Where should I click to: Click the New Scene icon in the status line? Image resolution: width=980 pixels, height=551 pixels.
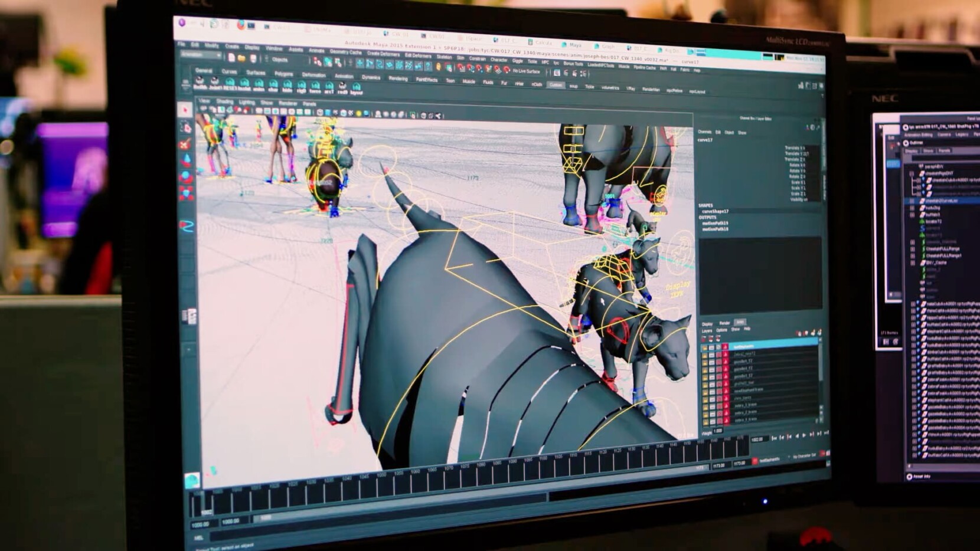tap(232, 57)
